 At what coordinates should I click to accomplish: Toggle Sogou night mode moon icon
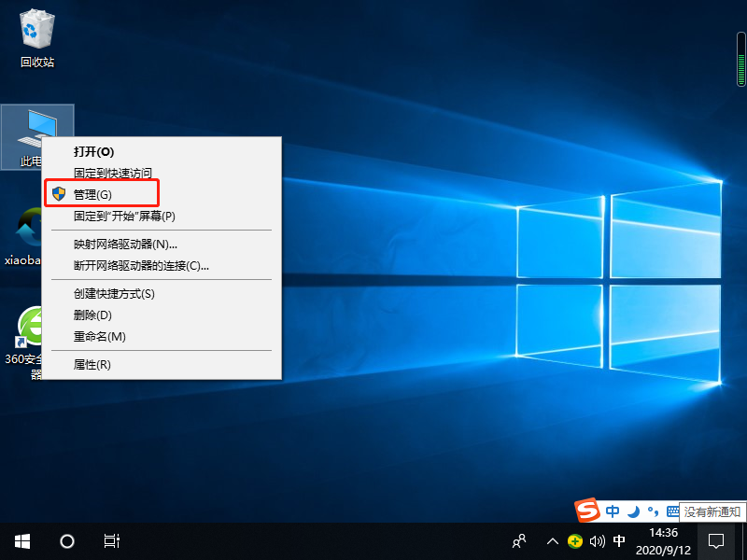point(633,511)
